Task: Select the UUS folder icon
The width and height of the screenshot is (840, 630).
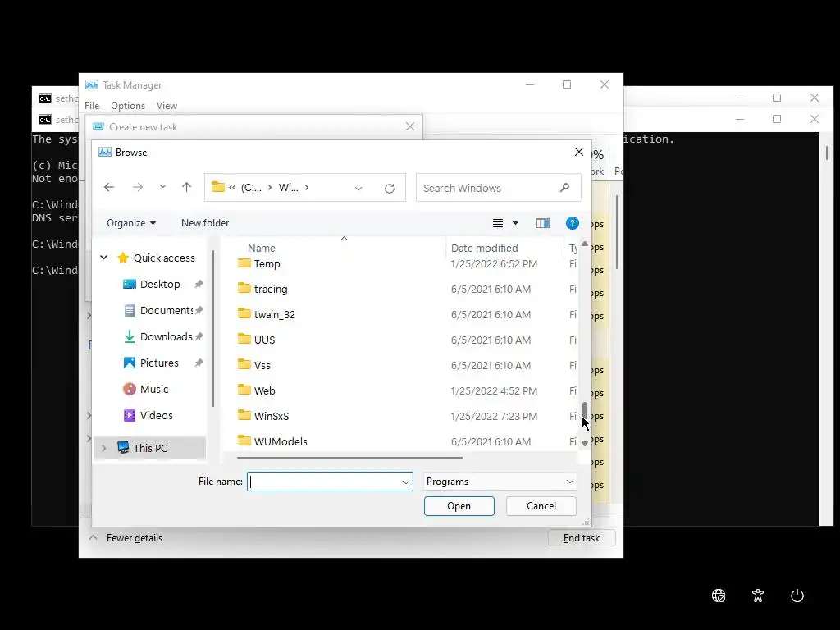Action: (244, 339)
